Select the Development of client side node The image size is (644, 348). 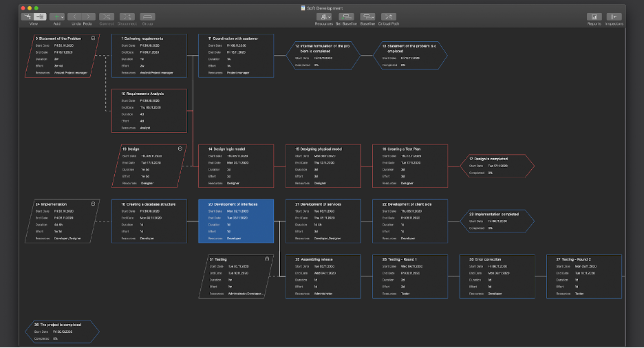[x=410, y=221]
